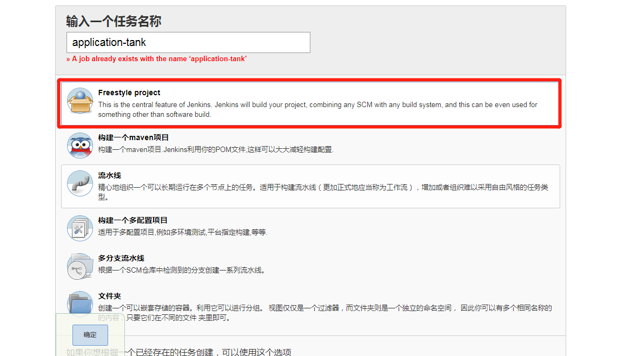This screenshot has height=356, width=644.
Task: Click the pipeline (流水线) pipe icon
Action: (79, 183)
